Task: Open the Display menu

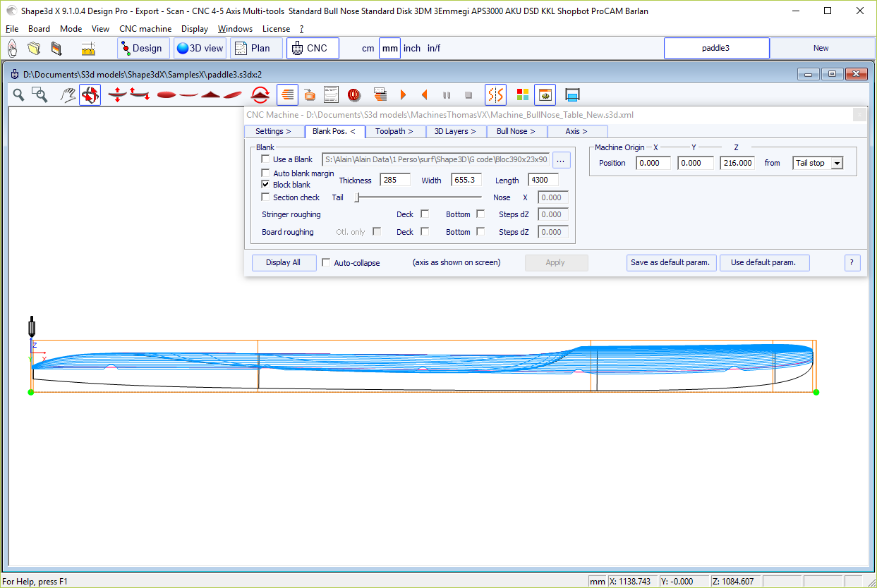Action: pyautogui.click(x=194, y=29)
